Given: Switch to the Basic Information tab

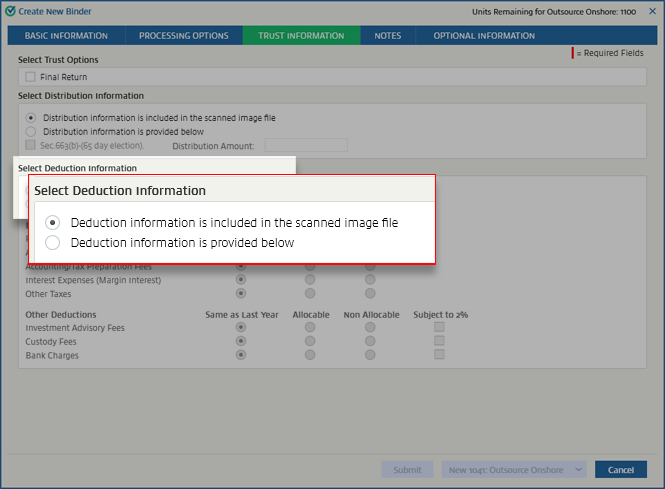Looking at the screenshot, I should coord(66,36).
